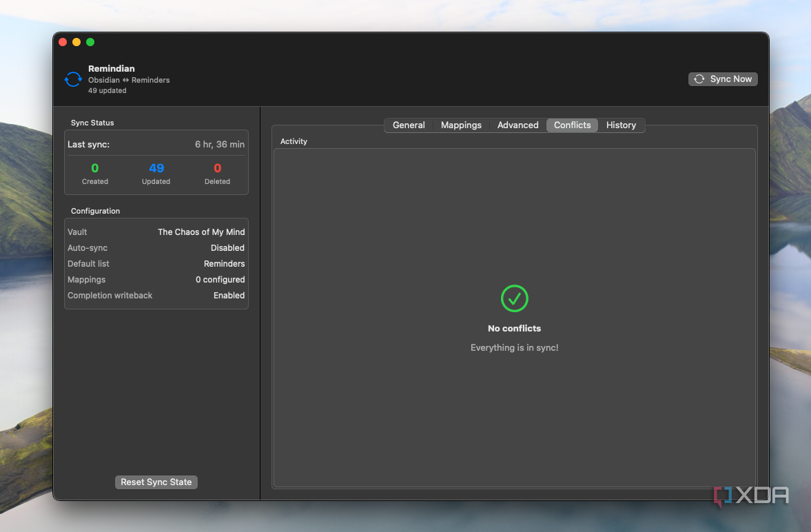
Task: Click the Sync Now button
Action: 723,79
